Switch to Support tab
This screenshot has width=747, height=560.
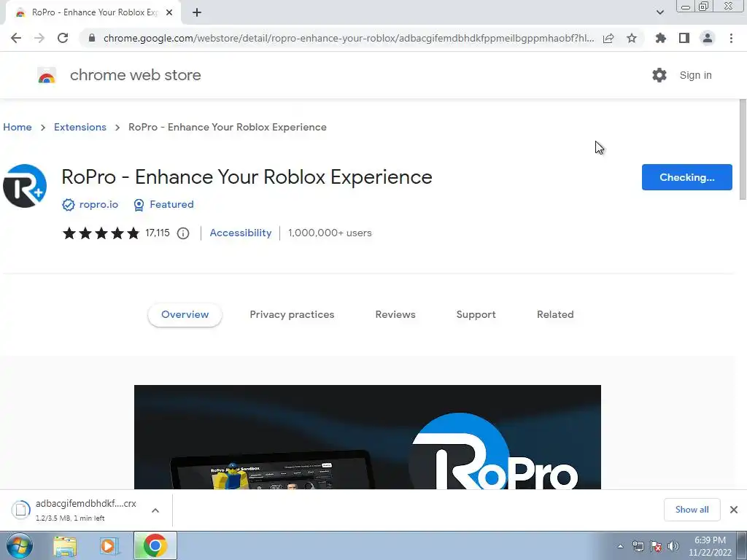476,315
